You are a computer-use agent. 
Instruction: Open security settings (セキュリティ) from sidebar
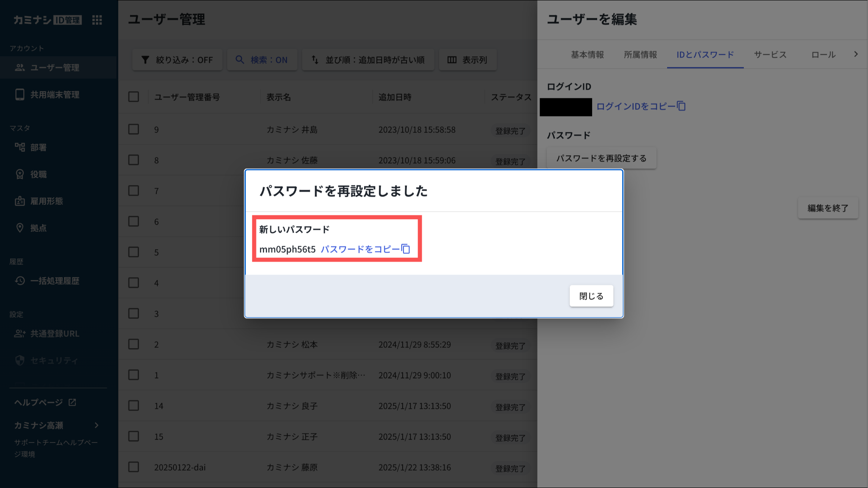click(x=54, y=360)
